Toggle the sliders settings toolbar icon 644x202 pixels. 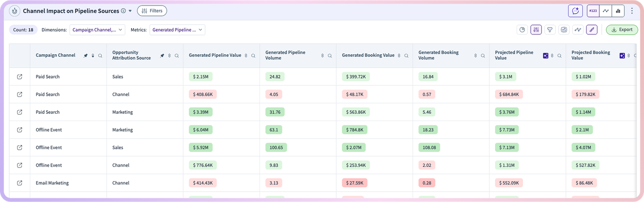536,30
